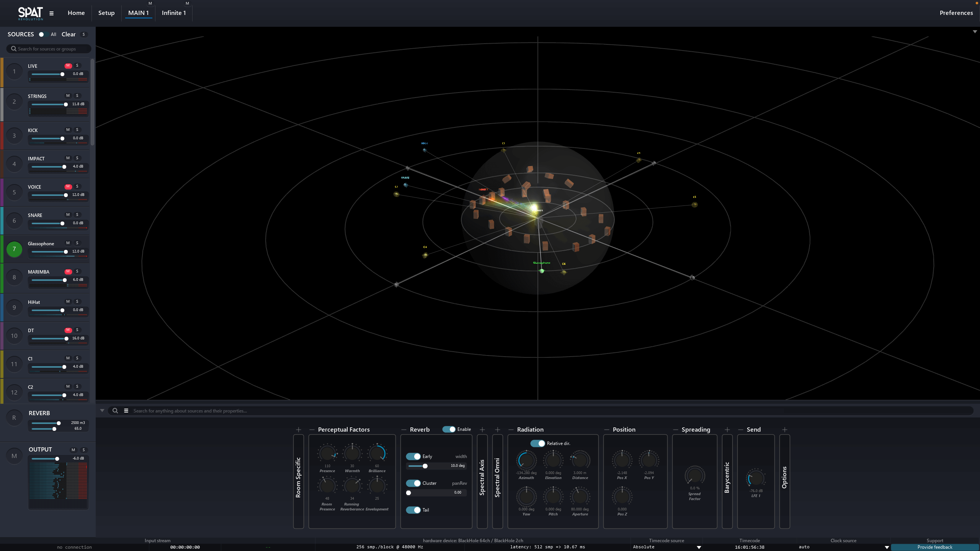Click the Early width slider handle

(425, 466)
